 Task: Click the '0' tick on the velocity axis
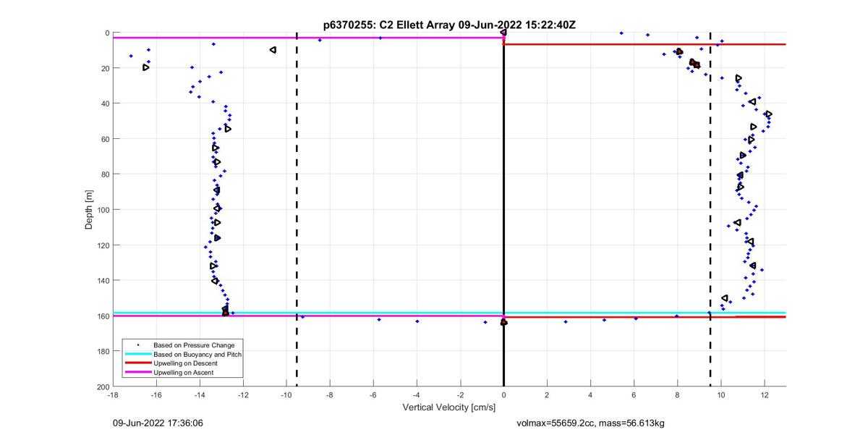tap(503, 395)
